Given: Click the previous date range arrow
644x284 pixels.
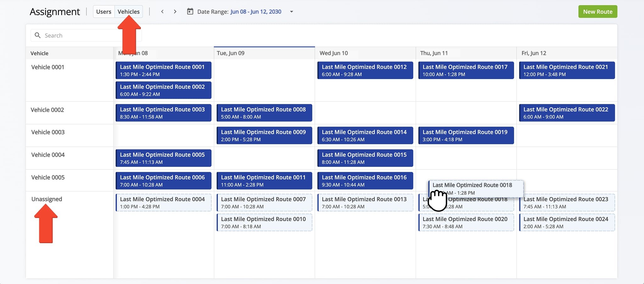Looking at the screenshot, I should (x=162, y=12).
